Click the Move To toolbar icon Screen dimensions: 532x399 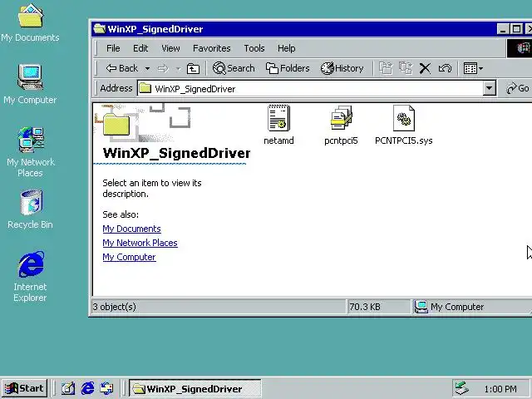tap(386, 68)
